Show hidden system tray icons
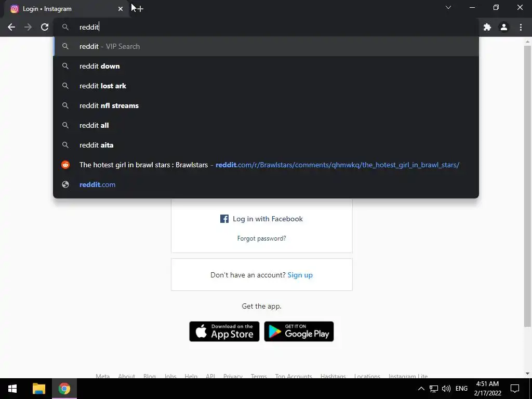Image resolution: width=532 pixels, height=399 pixels. click(421, 389)
